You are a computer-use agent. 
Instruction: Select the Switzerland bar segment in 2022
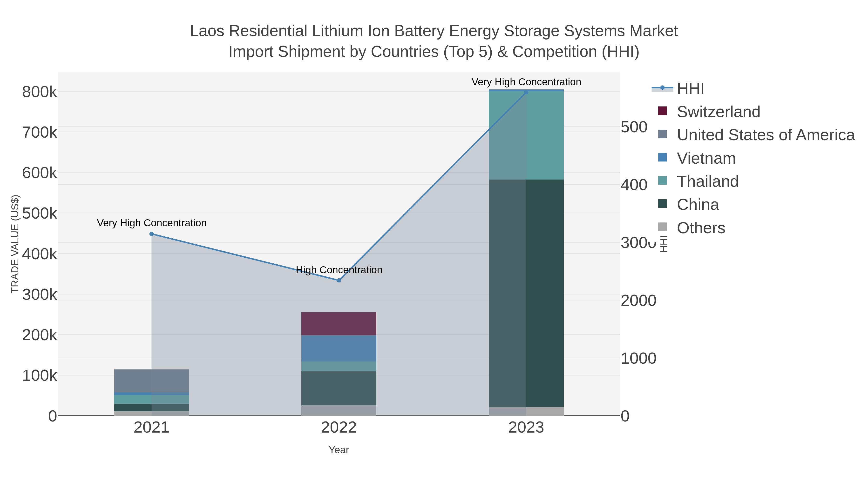tap(339, 324)
